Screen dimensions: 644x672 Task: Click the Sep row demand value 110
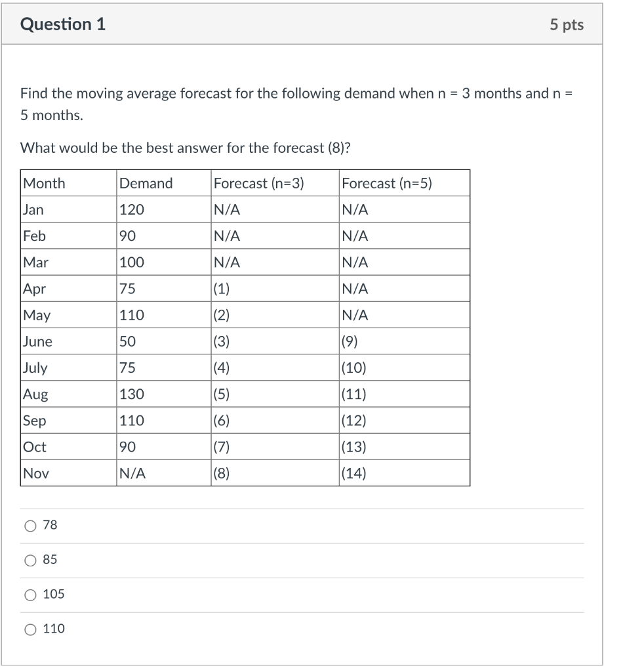tap(131, 420)
